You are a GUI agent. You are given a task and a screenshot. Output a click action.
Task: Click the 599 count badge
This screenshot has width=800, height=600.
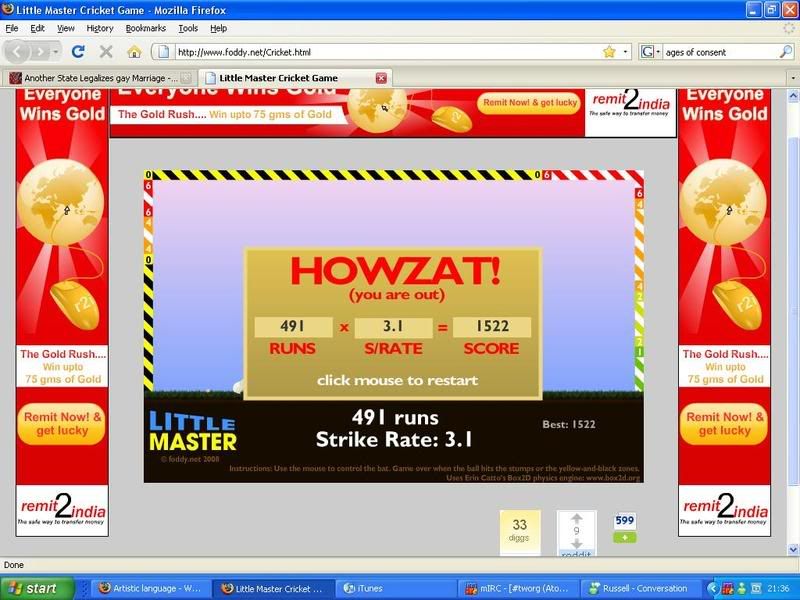point(624,520)
